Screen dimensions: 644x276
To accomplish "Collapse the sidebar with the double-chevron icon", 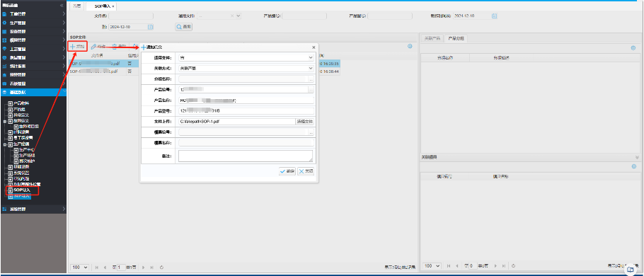I will coord(62,6).
